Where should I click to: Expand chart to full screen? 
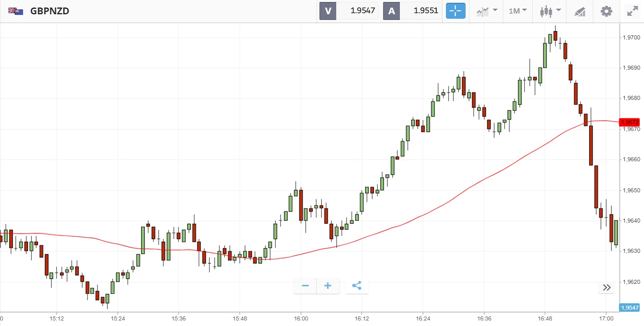tap(632, 11)
